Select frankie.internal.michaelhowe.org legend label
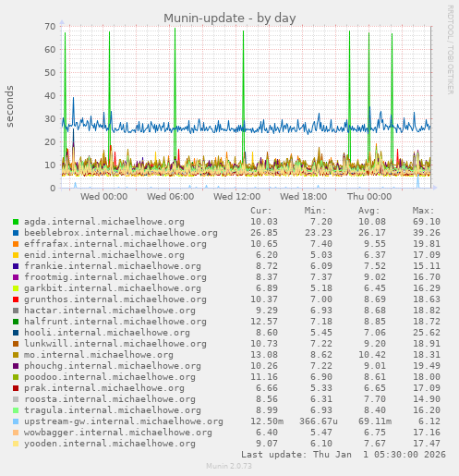 [x=113, y=266]
